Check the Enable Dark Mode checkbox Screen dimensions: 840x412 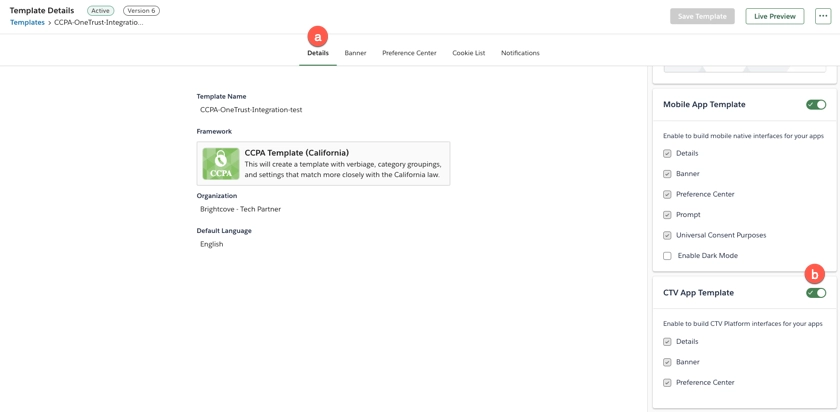pos(667,256)
